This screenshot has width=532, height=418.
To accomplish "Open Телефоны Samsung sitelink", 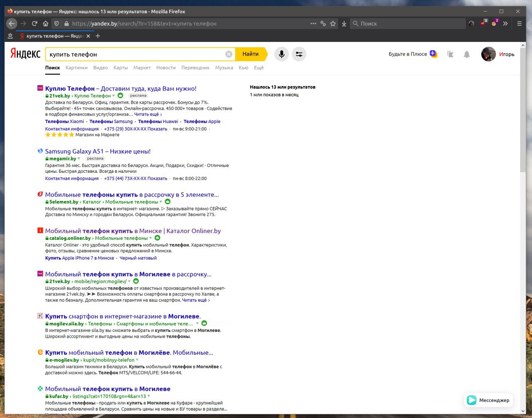I will [111, 122].
